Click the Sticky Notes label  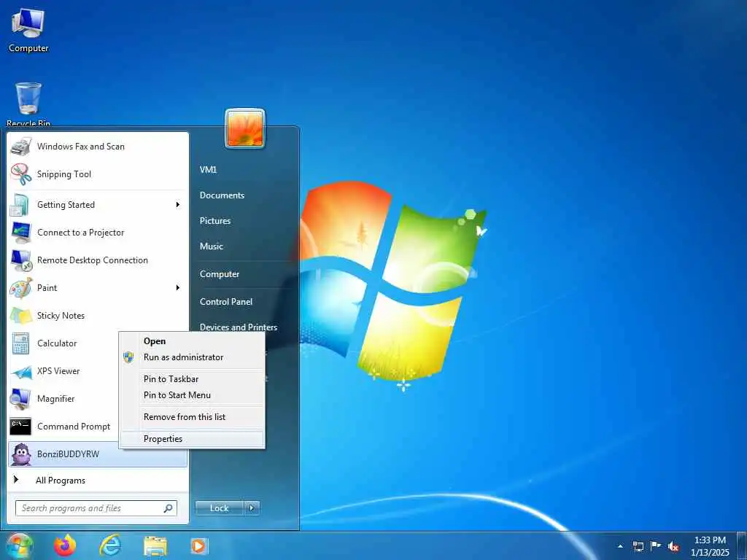coord(61,315)
